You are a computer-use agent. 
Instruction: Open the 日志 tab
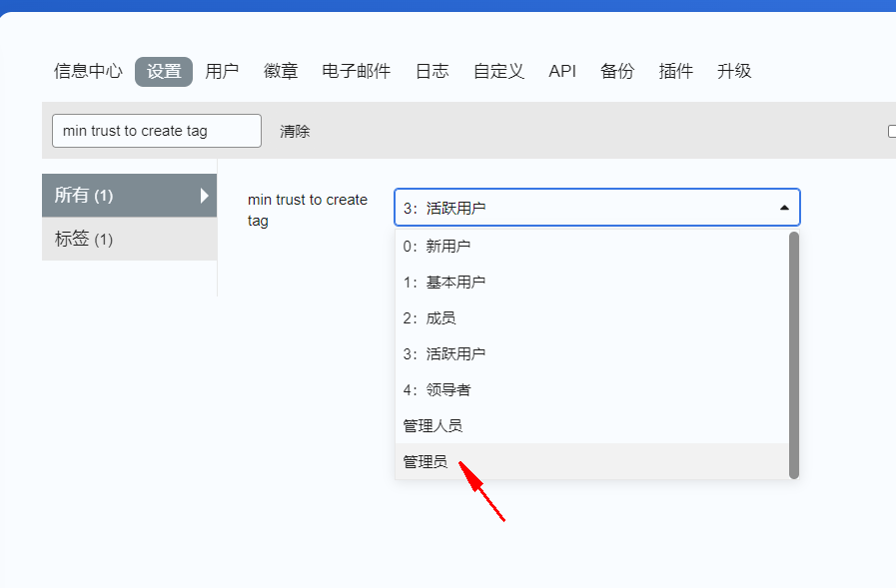pos(432,71)
